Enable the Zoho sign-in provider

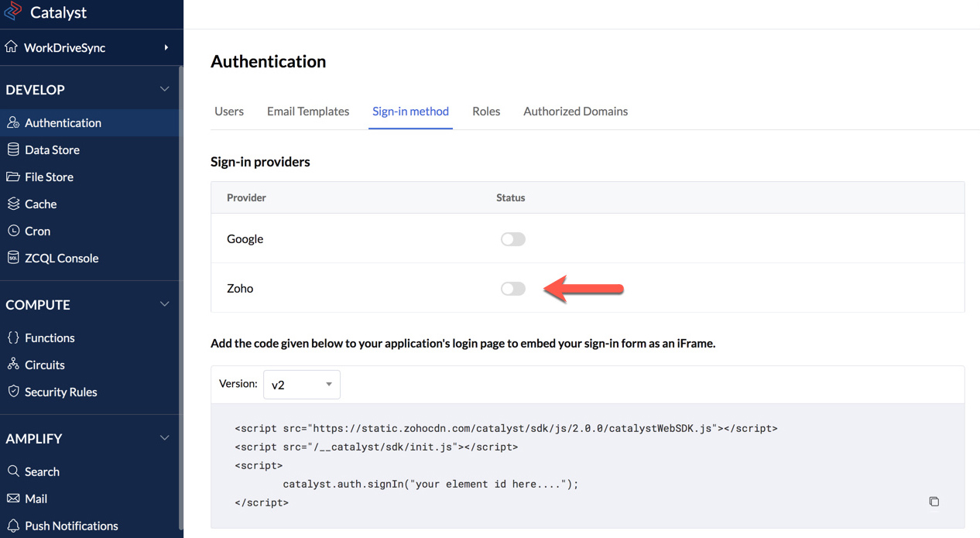[512, 288]
